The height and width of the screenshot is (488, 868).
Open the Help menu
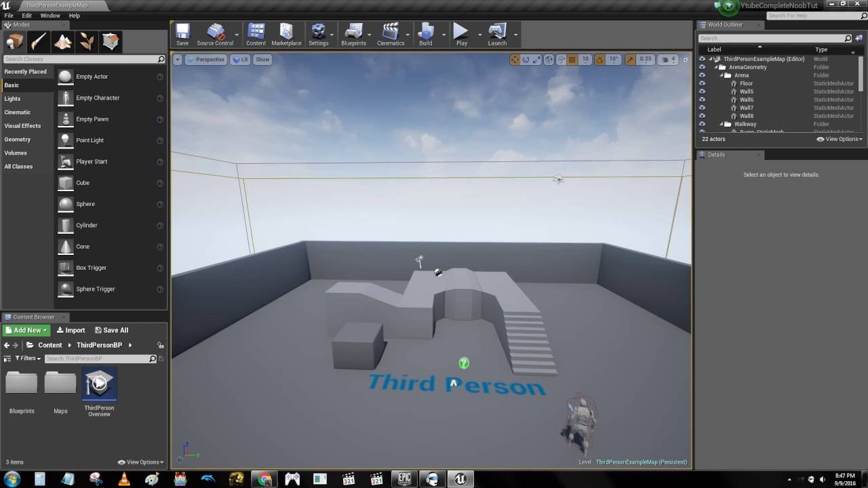click(x=75, y=16)
